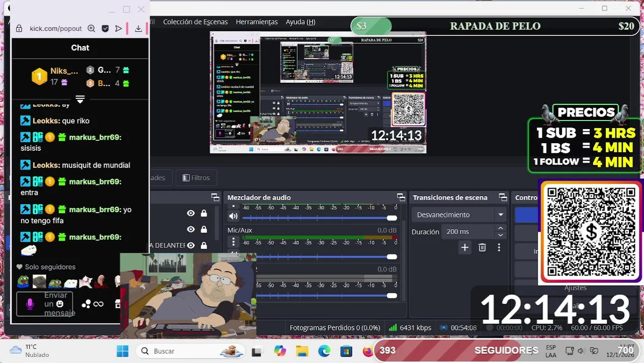The height and width of the screenshot is (363, 644).
Task: Open the shield protection icon in popout toolbar
Action: [x=105, y=29]
